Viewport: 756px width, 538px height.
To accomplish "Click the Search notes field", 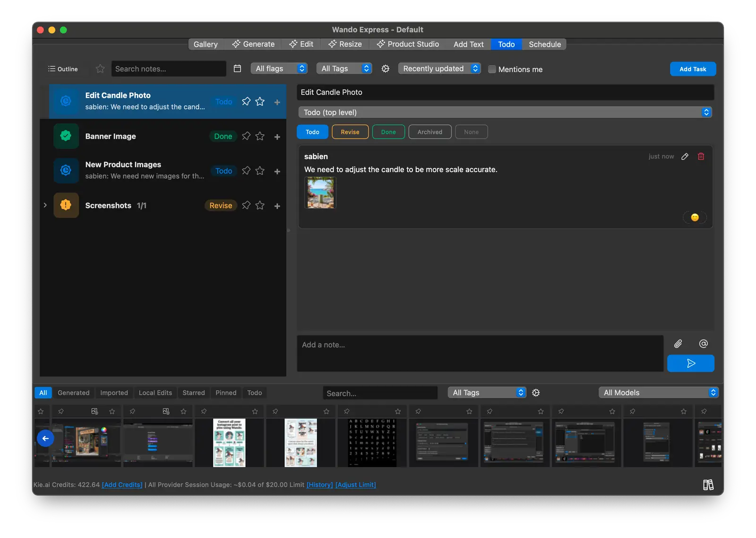I will pyautogui.click(x=169, y=69).
